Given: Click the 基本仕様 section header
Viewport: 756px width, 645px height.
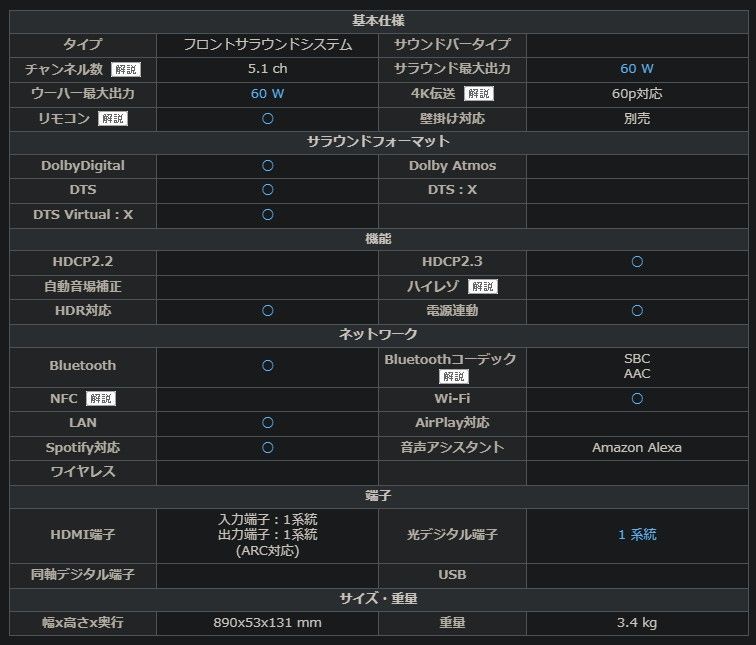Looking at the screenshot, I should click(378, 20).
